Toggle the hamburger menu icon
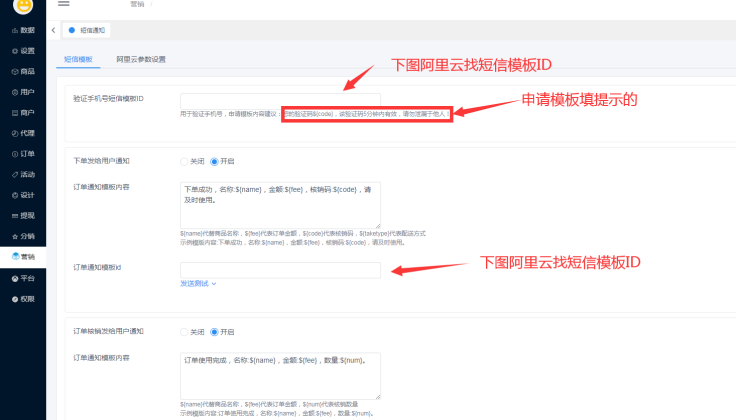The image size is (736, 420). click(x=64, y=3)
